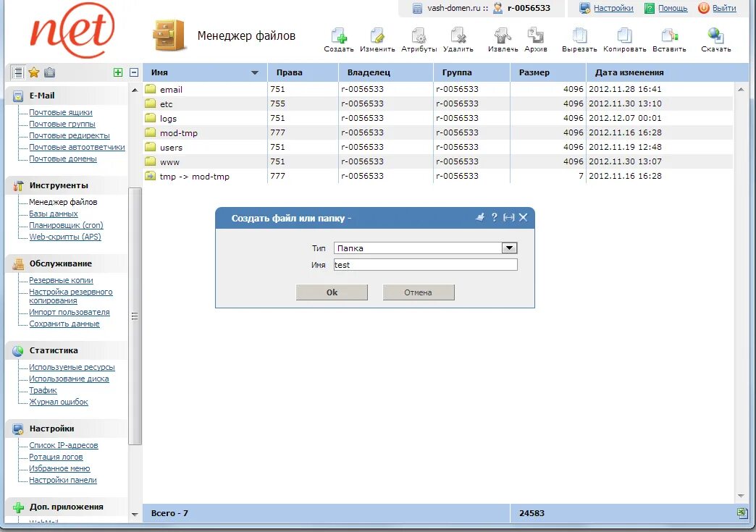Click the star favorites icon in the sidebar
The height and width of the screenshot is (532, 756).
(x=34, y=73)
